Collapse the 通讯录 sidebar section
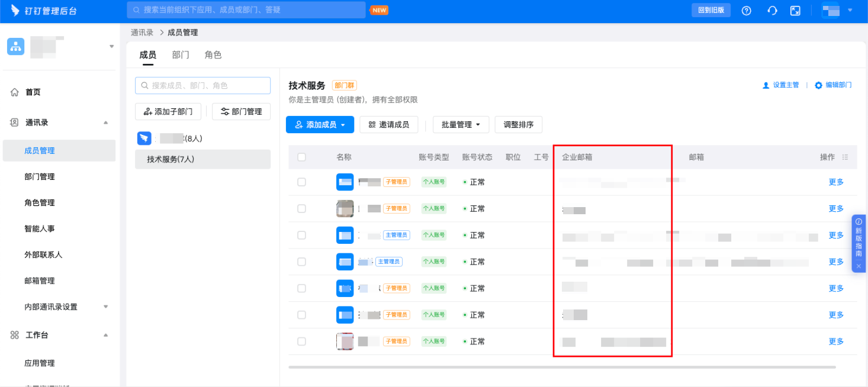The width and height of the screenshot is (868, 387). coord(106,122)
